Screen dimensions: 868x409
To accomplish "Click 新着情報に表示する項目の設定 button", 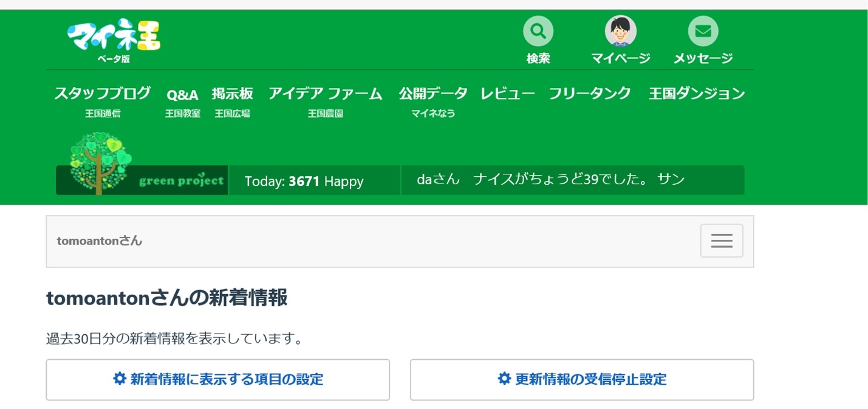I will click(217, 380).
